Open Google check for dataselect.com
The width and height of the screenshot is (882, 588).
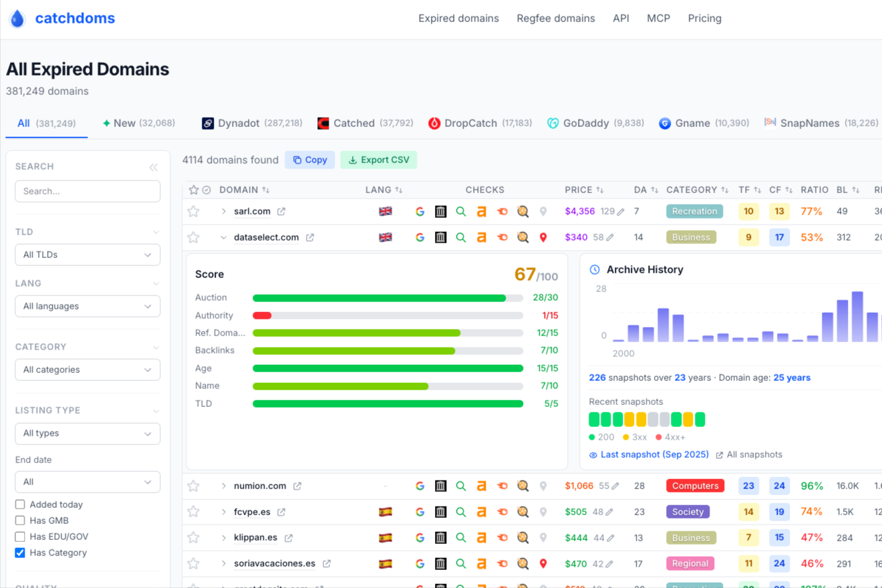coord(420,237)
